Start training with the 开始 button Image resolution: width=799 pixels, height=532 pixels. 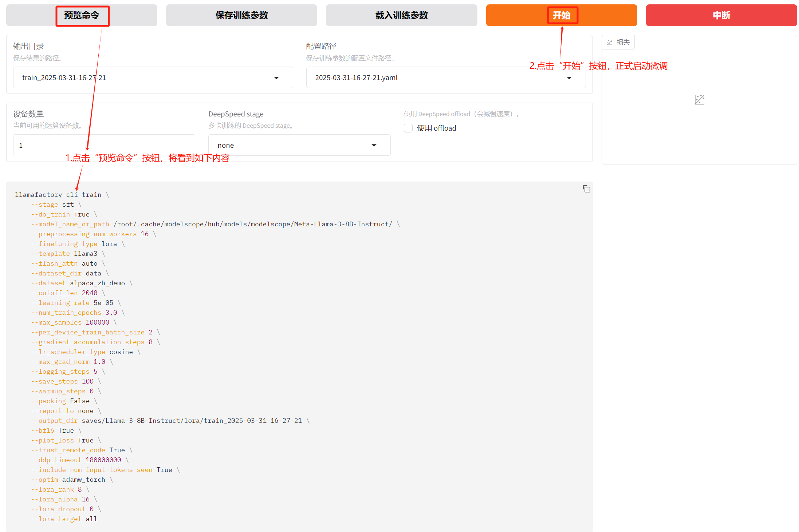(561, 15)
